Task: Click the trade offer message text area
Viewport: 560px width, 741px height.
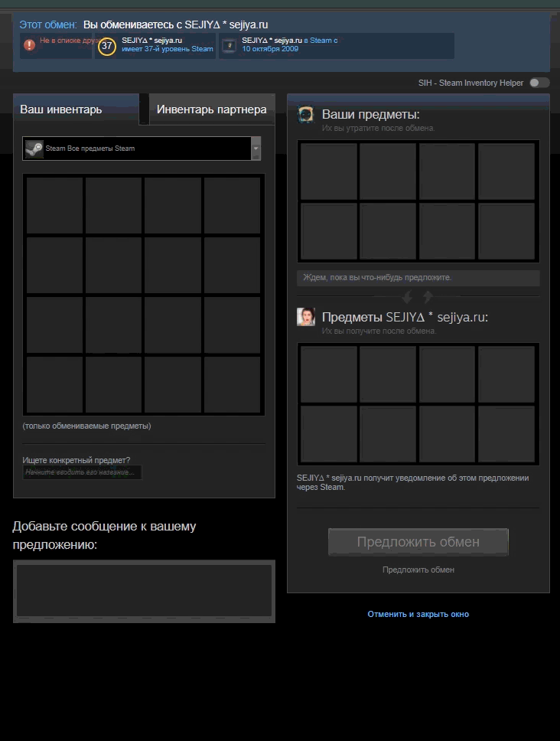Action: coord(144,591)
